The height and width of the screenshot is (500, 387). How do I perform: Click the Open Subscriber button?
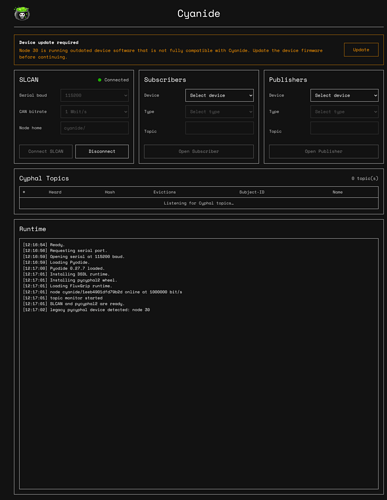(x=199, y=151)
